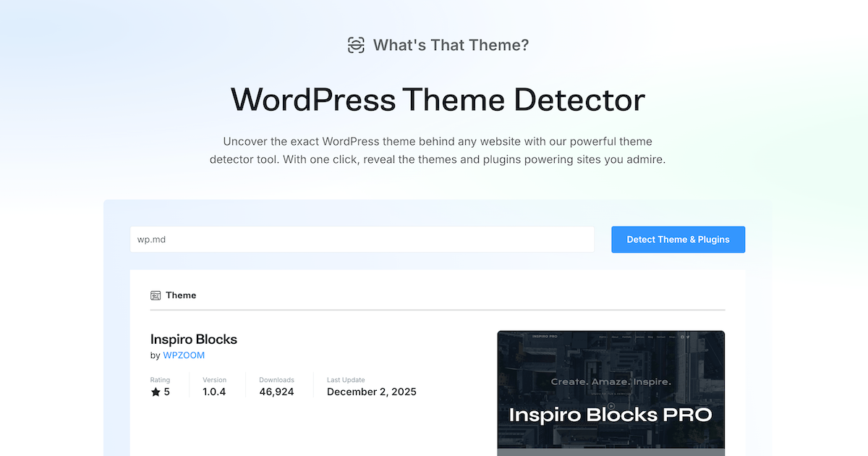Select the downloads count 46,924
The image size is (868, 456).
pos(276,392)
